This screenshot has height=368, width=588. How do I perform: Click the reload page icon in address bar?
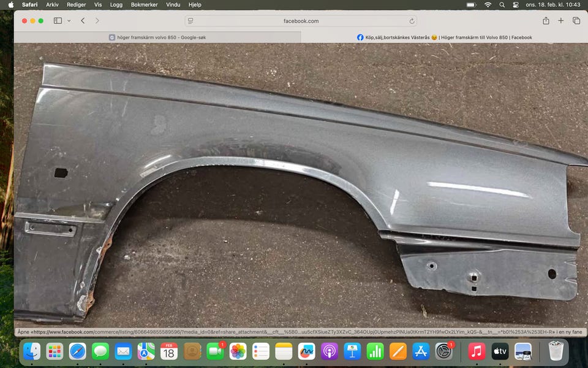[x=412, y=21]
